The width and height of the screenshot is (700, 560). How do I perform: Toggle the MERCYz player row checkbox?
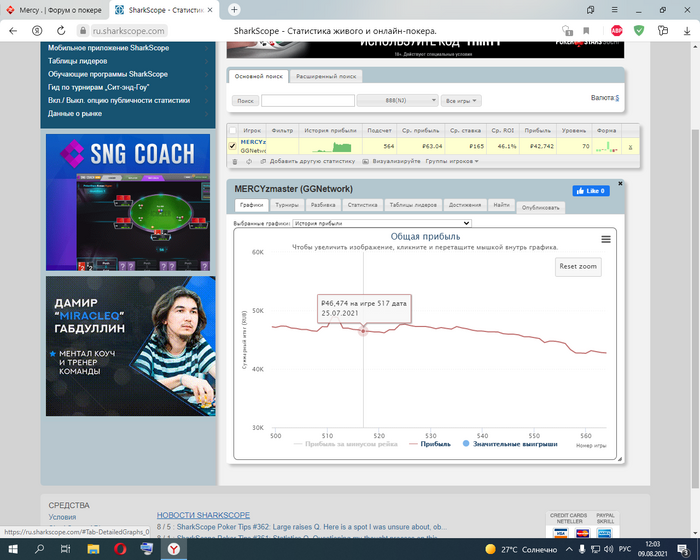pos(233,146)
